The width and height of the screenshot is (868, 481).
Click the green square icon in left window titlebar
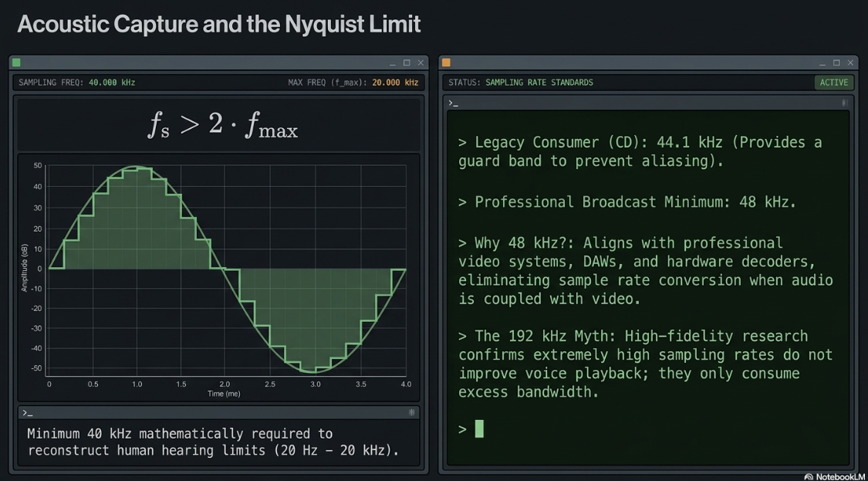click(16, 63)
